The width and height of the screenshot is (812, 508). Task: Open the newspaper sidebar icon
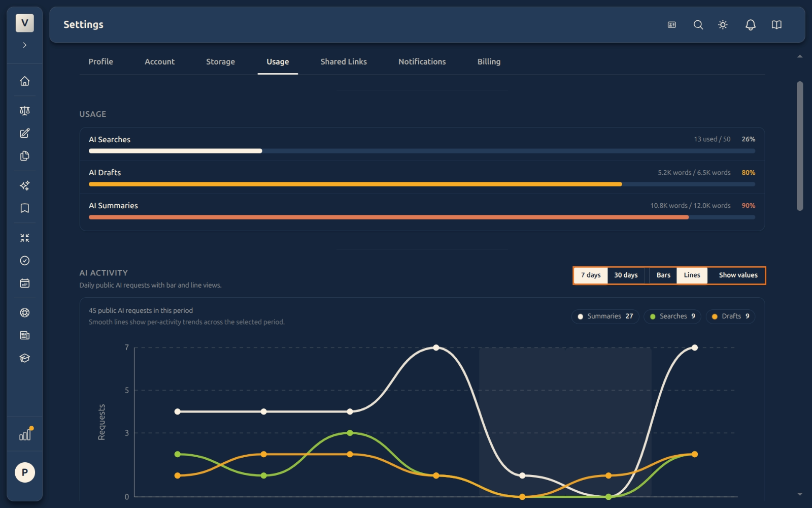pos(24,335)
